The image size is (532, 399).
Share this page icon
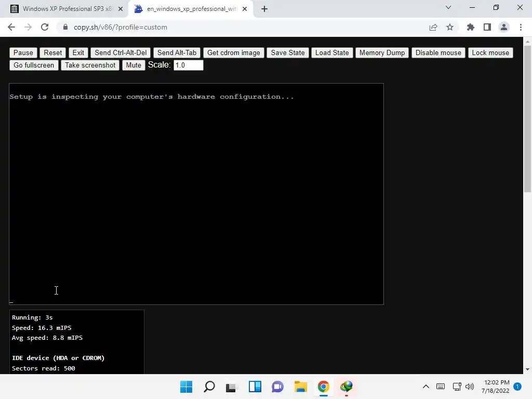point(433,27)
